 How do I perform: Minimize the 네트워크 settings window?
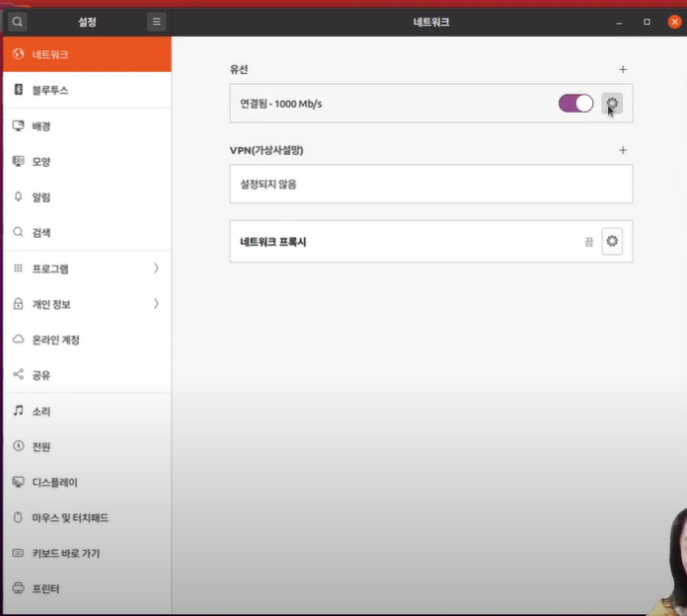[619, 22]
